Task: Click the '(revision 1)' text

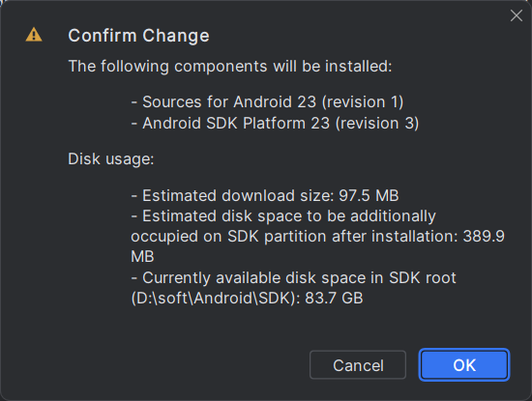Action: pyautogui.click(x=363, y=102)
